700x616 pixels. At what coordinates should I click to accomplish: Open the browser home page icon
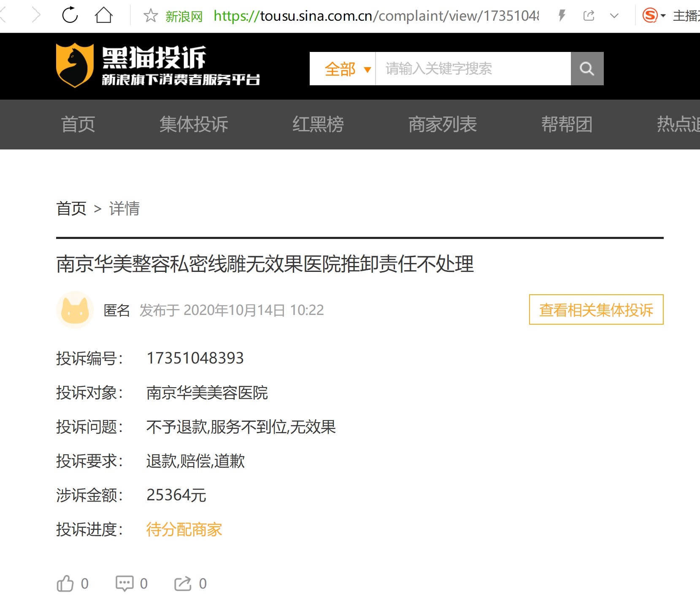tap(103, 16)
